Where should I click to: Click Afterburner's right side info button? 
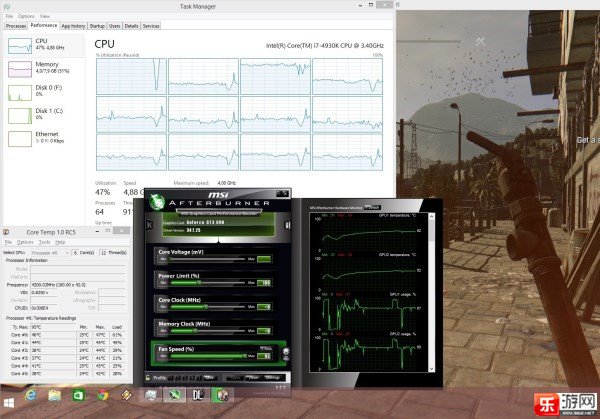point(287,225)
